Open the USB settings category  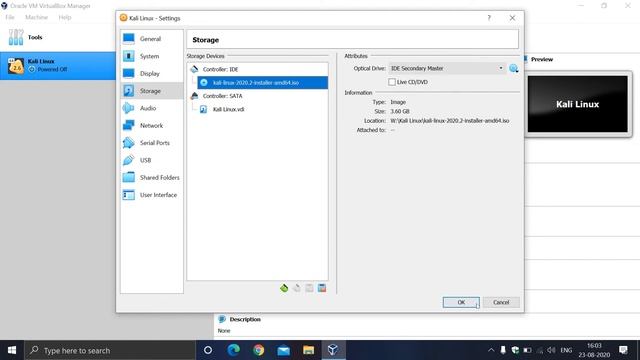(151, 160)
